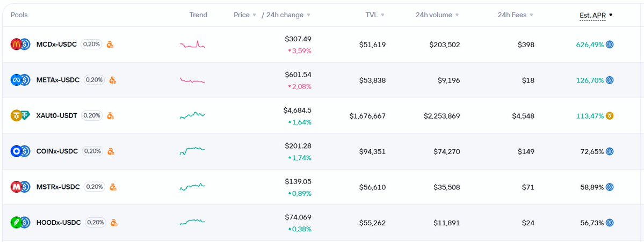This screenshot has height=242, width=644.
Task: Click the XAUt0-USDT token pair icon
Action: (x=20, y=115)
